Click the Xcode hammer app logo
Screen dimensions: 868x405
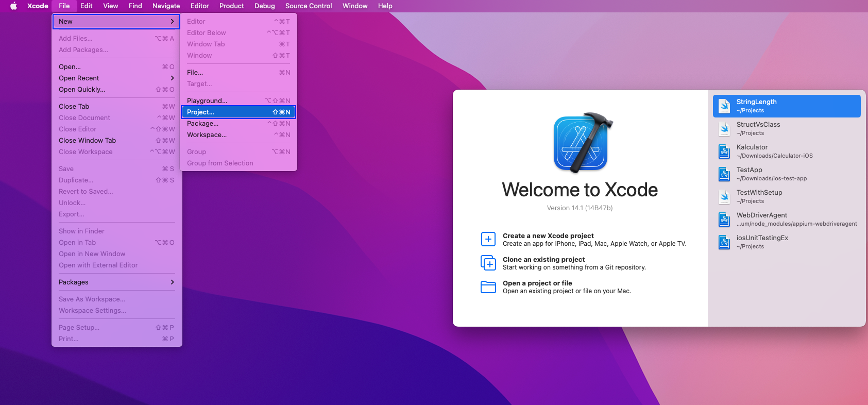(583, 143)
